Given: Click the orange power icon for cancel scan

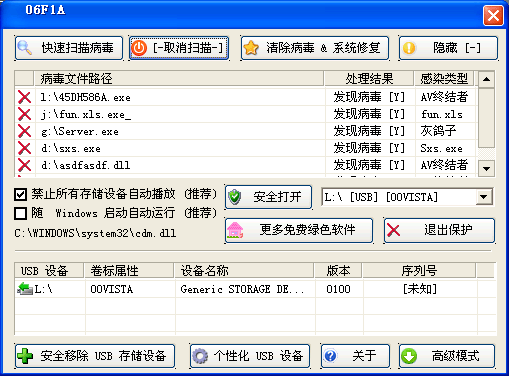Looking at the screenshot, I should pos(139,48).
